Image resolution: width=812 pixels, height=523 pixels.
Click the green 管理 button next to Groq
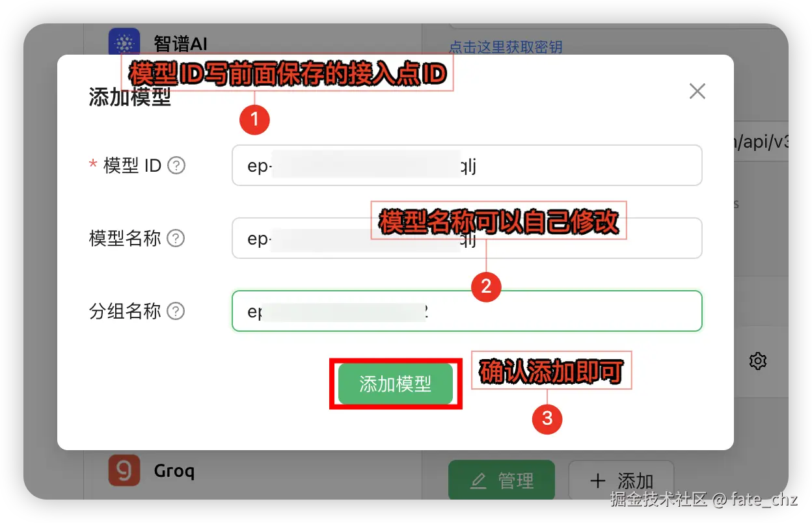point(501,481)
